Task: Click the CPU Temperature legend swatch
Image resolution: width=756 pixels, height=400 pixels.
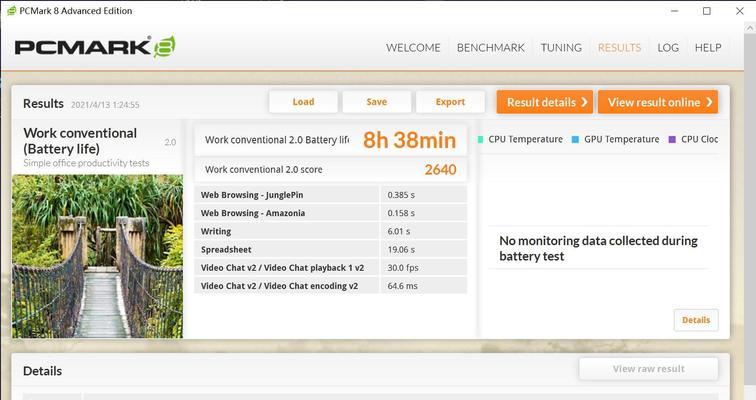Action: [x=481, y=139]
